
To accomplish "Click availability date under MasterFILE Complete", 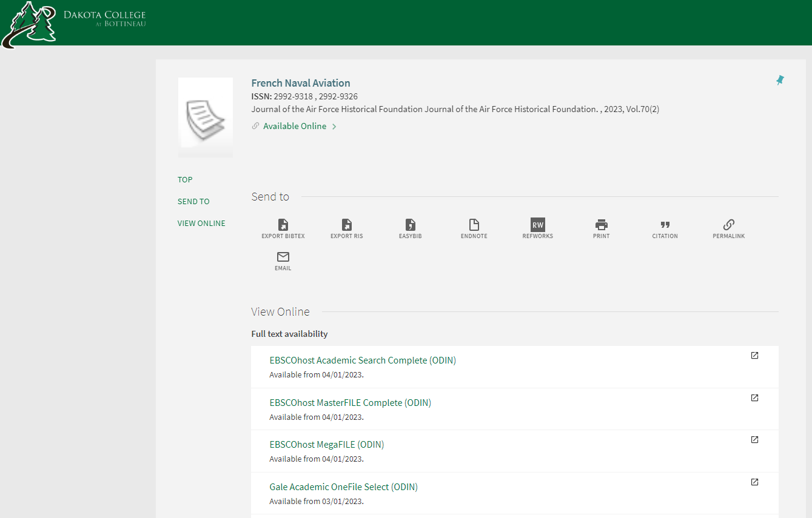I will pos(317,417).
